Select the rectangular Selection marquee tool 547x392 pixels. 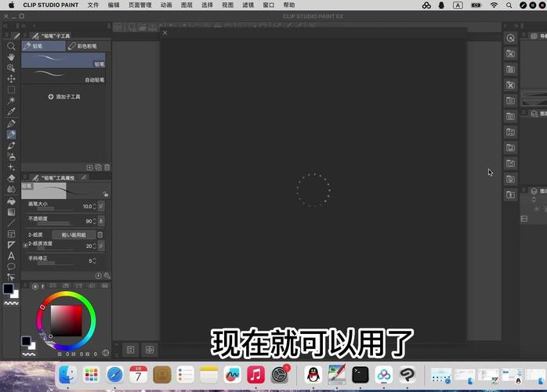[11, 89]
